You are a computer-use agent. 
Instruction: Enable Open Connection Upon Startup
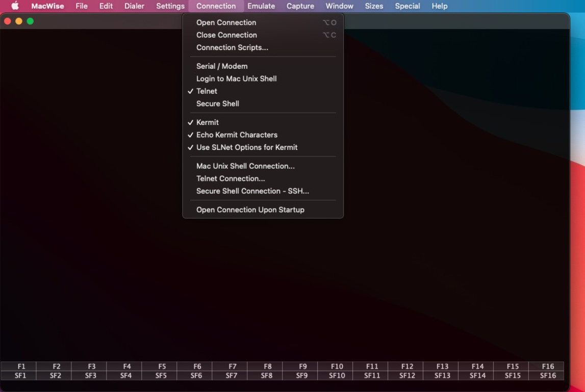pyautogui.click(x=250, y=210)
